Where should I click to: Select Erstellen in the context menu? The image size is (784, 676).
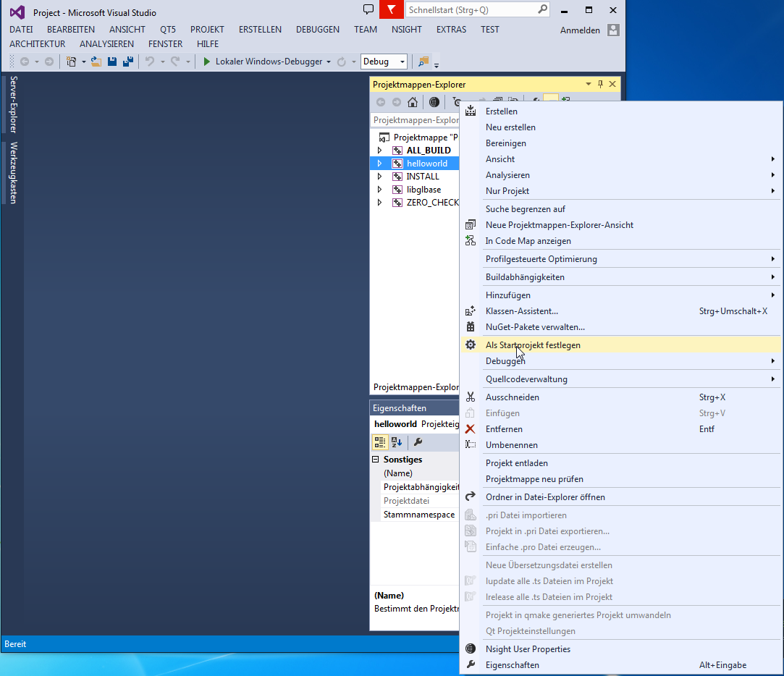click(620, 111)
